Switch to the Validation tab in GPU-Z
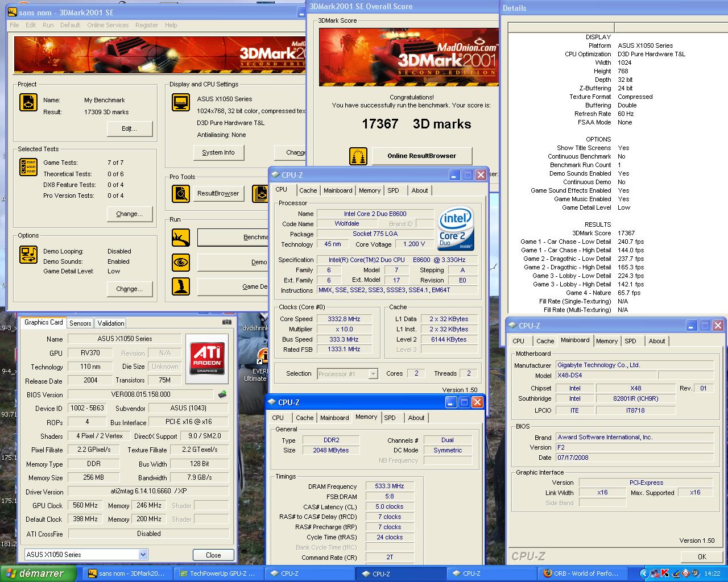Screen dimensions: 728x582 pos(111,323)
